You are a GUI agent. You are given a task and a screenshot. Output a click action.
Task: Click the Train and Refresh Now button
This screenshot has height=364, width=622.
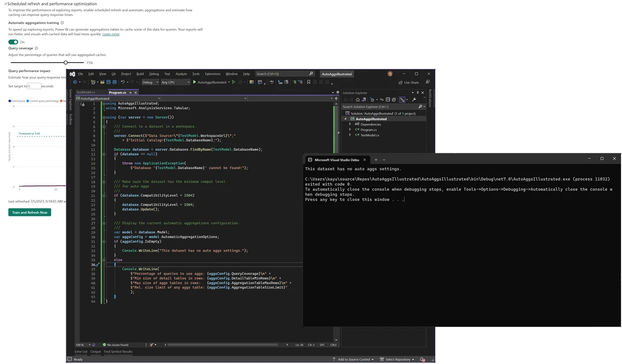coord(30,212)
